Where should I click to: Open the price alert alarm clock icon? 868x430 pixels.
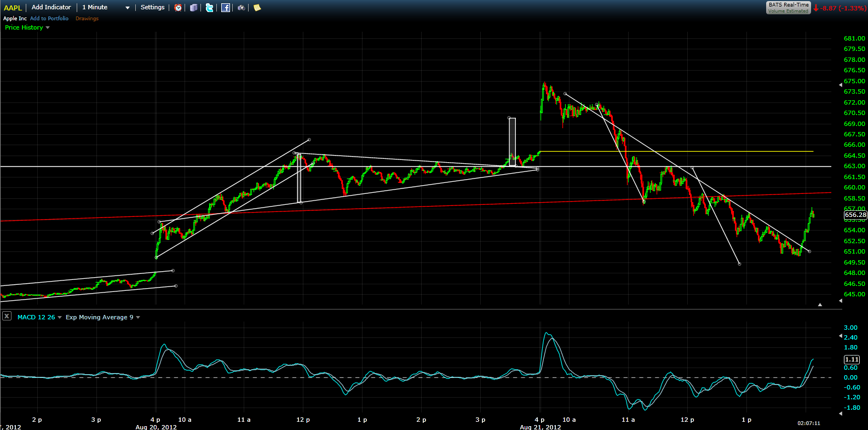(x=178, y=8)
